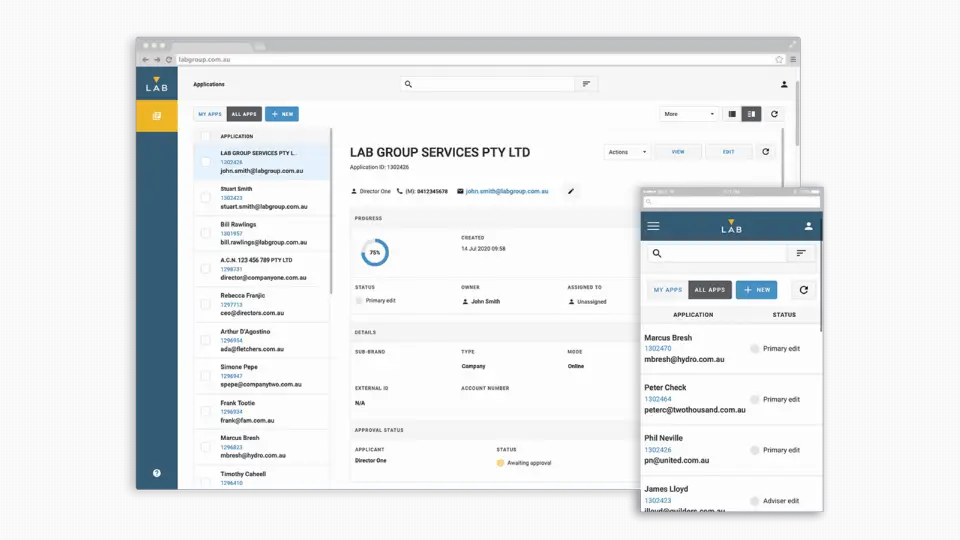This screenshot has height=540, width=960.
Task: Click the Awaiting approval status indicator
Action: (x=524, y=463)
